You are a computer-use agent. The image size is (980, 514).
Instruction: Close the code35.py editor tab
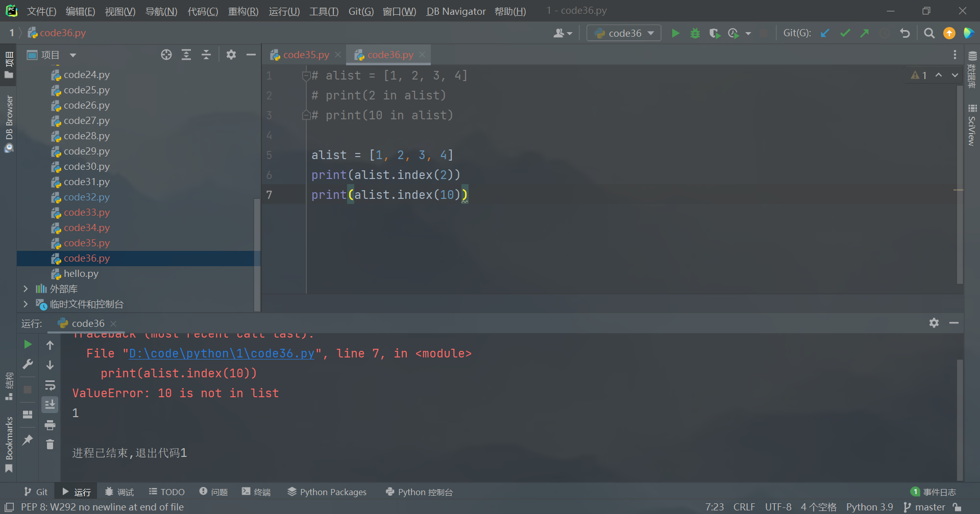[338, 55]
